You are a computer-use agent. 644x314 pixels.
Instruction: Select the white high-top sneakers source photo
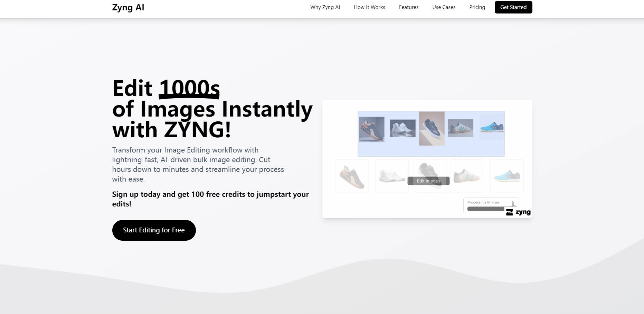[x=402, y=128]
